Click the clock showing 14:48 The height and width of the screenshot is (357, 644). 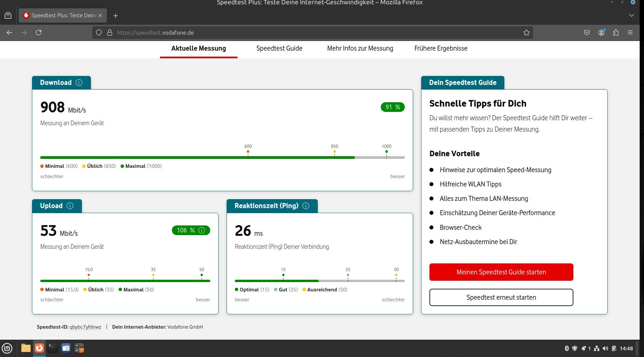[x=626, y=348]
